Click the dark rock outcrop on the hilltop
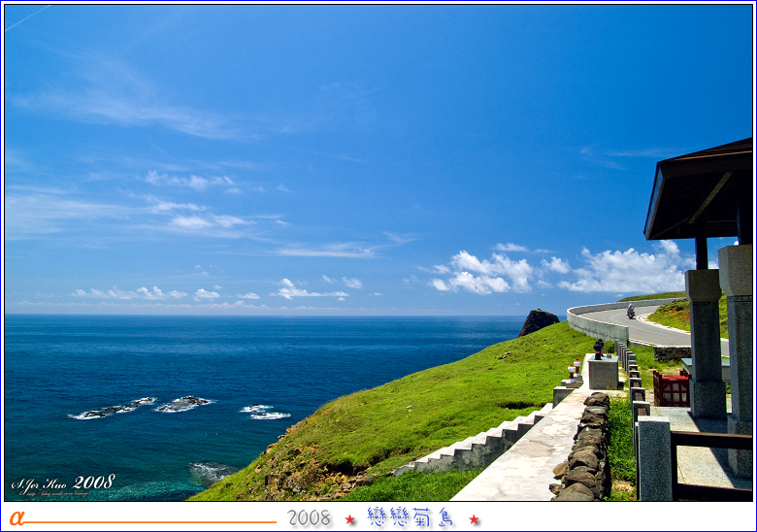757x532 pixels. point(538,321)
